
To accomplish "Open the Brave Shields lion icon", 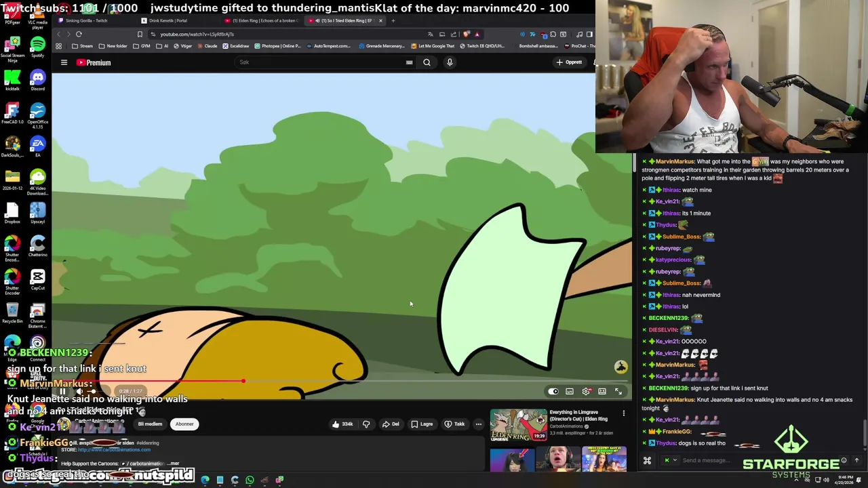I will pyautogui.click(x=466, y=34).
